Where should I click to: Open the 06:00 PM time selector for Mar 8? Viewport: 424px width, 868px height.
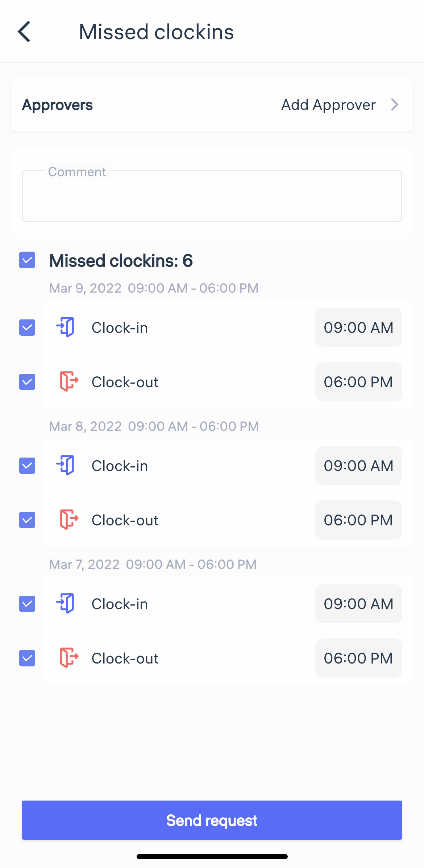(358, 520)
